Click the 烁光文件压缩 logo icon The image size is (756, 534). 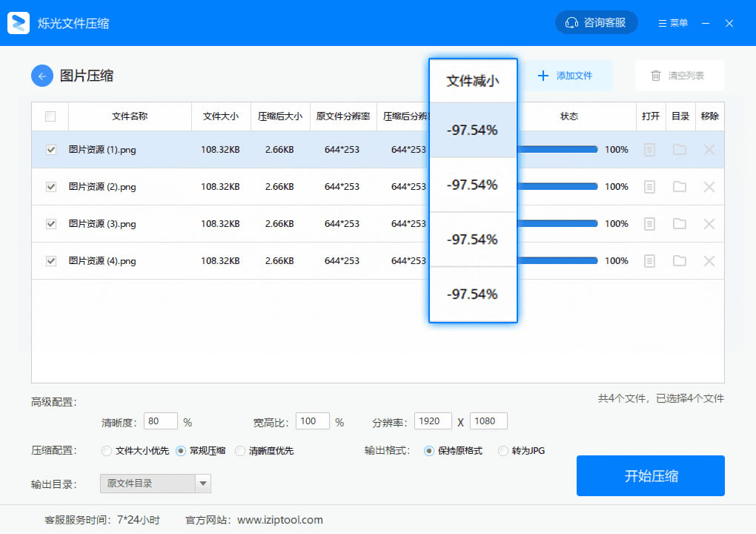(18, 23)
